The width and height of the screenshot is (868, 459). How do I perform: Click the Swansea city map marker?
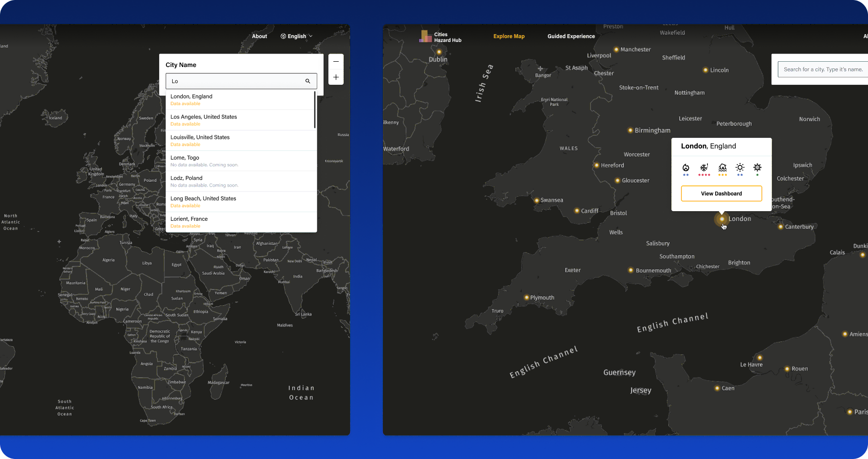click(x=536, y=200)
